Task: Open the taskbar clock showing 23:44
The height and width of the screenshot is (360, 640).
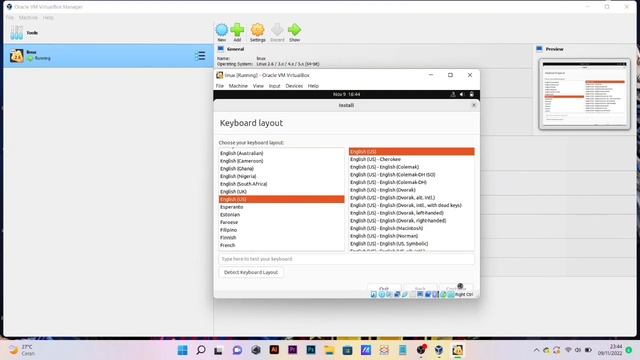Action: click(610, 350)
